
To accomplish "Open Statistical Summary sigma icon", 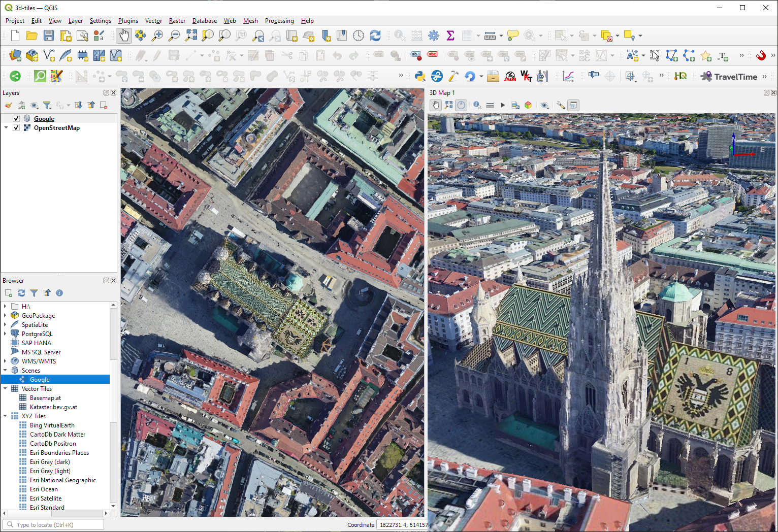I will pos(450,36).
